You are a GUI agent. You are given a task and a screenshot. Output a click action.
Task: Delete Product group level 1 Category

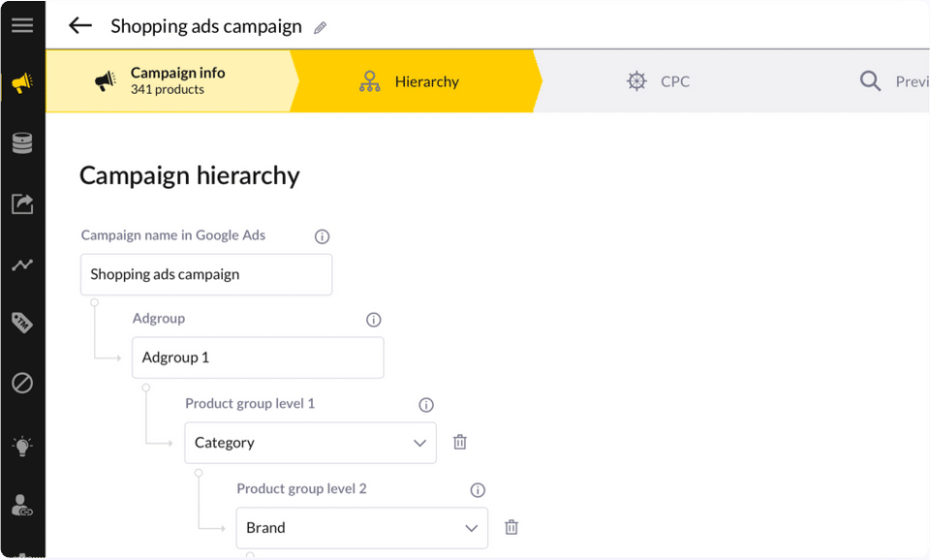pyautogui.click(x=459, y=442)
